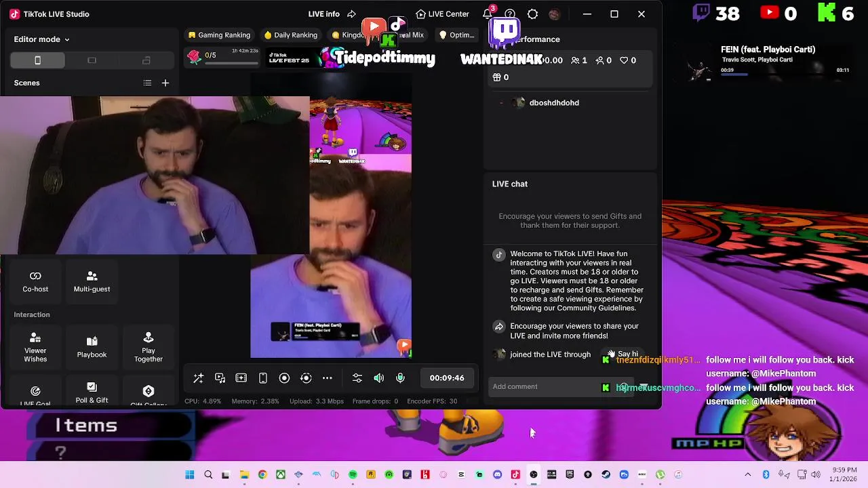This screenshot has height=488, width=868.
Task: Click the rose gift goal 0/5 progress
Action: pyautogui.click(x=223, y=58)
